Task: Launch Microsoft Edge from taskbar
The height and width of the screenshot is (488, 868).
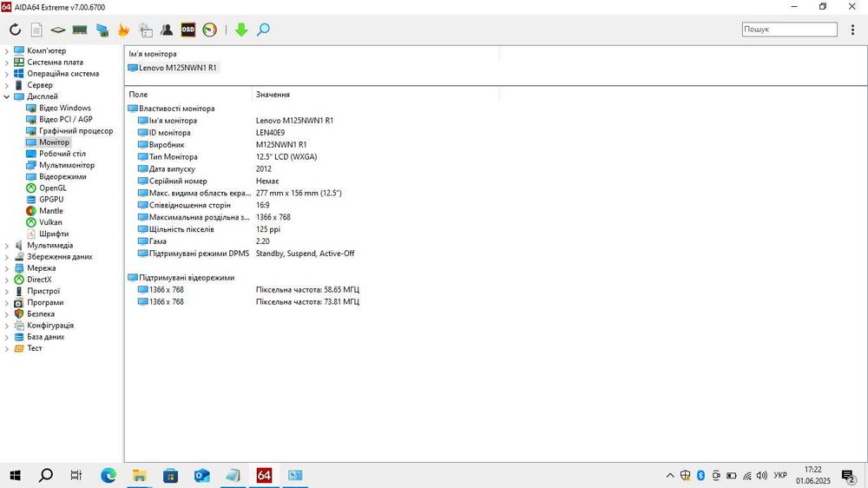Action: (x=108, y=475)
